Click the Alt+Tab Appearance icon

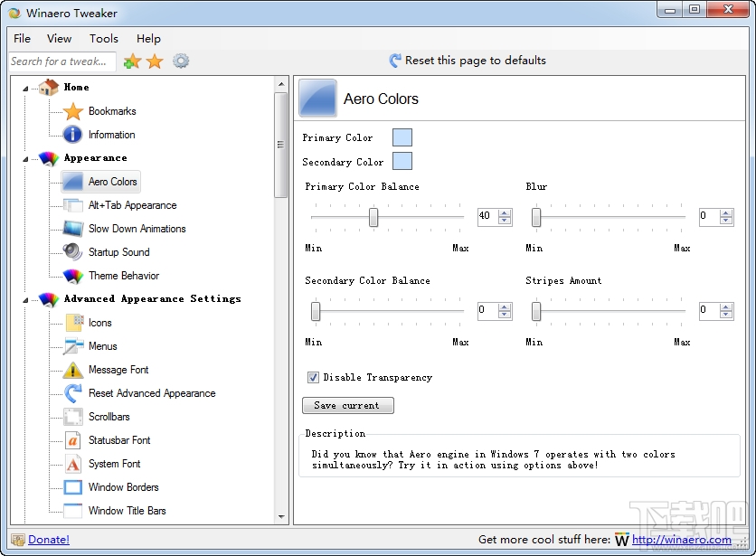[73, 205]
